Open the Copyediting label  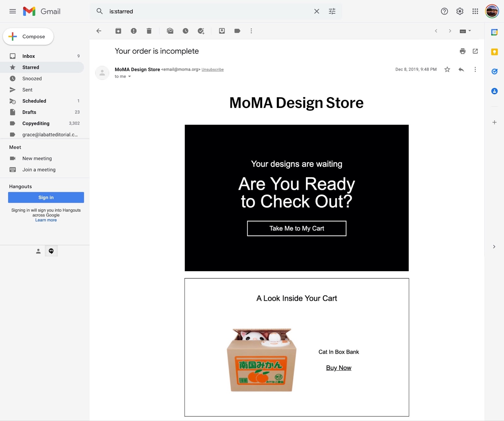click(42, 123)
